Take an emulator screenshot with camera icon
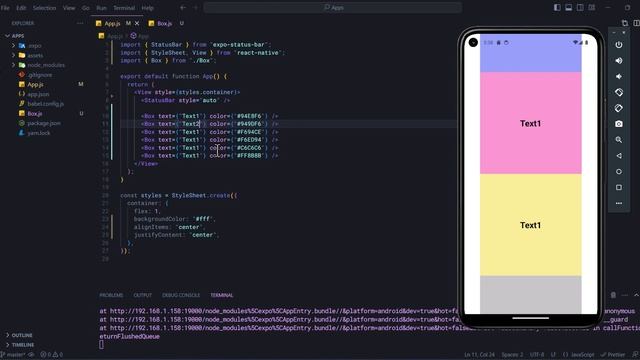Screen dimensions: 640x360 pyautogui.click(x=619, y=124)
